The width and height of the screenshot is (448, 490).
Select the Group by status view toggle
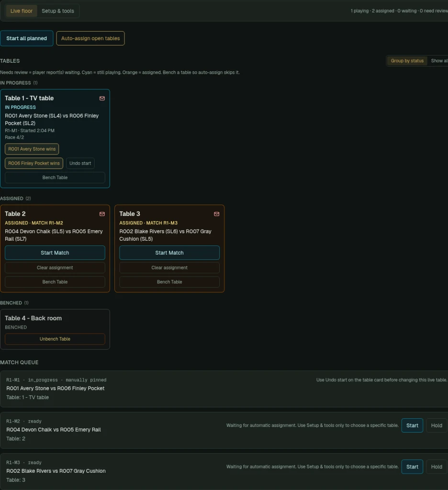click(407, 61)
